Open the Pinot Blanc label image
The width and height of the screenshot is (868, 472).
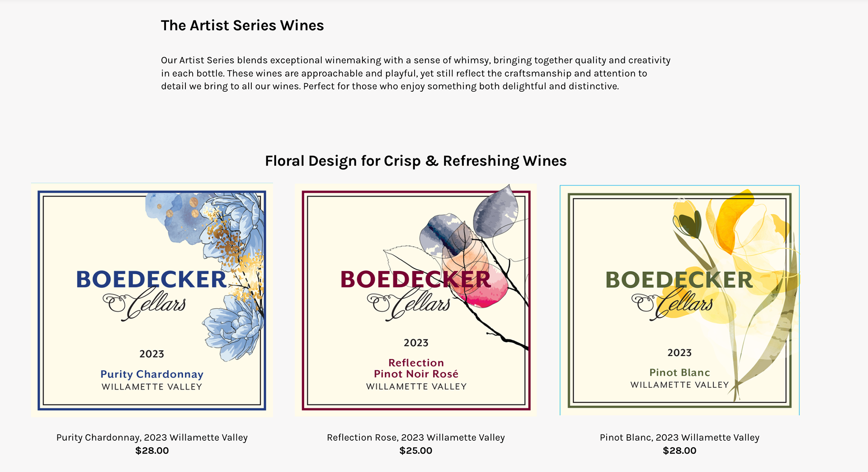pyautogui.click(x=679, y=300)
